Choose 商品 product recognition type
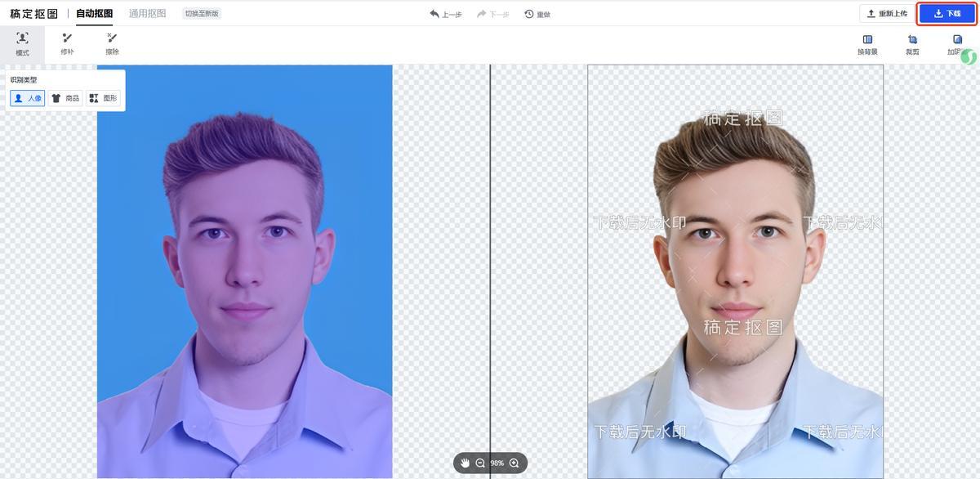Viewport: 980px width, 479px height. [65, 98]
